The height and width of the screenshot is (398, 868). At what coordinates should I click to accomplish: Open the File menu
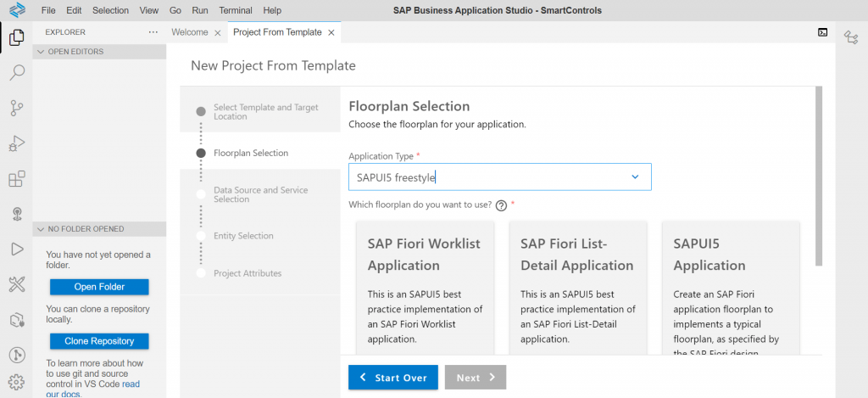[48, 10]
